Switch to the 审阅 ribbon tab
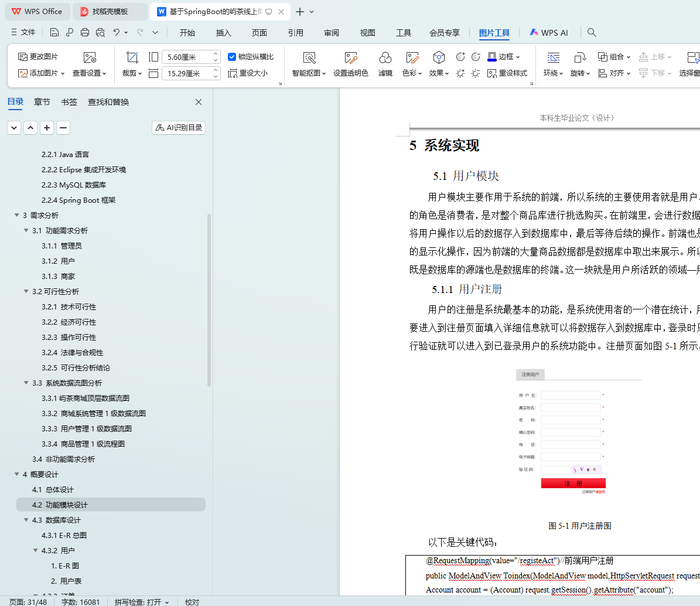Viewport: 700px width, 606px height. click(331, 33)
